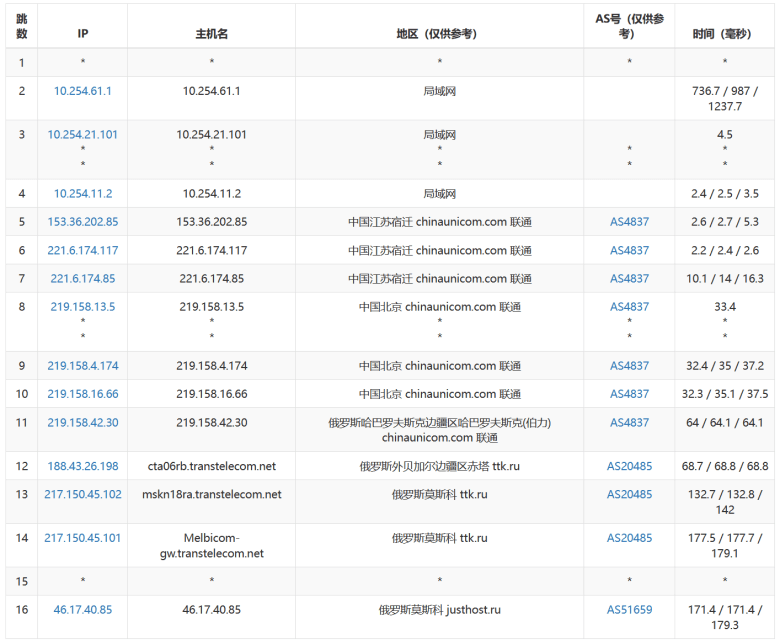The width and height of the screenshot is (780, 644).
Task: Select time cell 177.5 / 177.7 / 179.1
Action: [725, 546]
